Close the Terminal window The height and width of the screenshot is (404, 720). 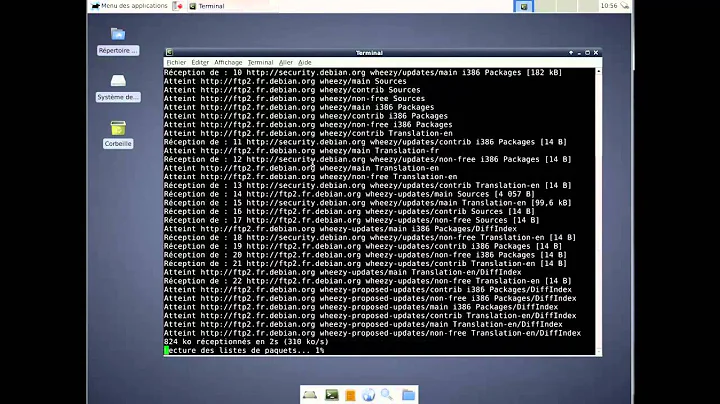tap(596, 53)
